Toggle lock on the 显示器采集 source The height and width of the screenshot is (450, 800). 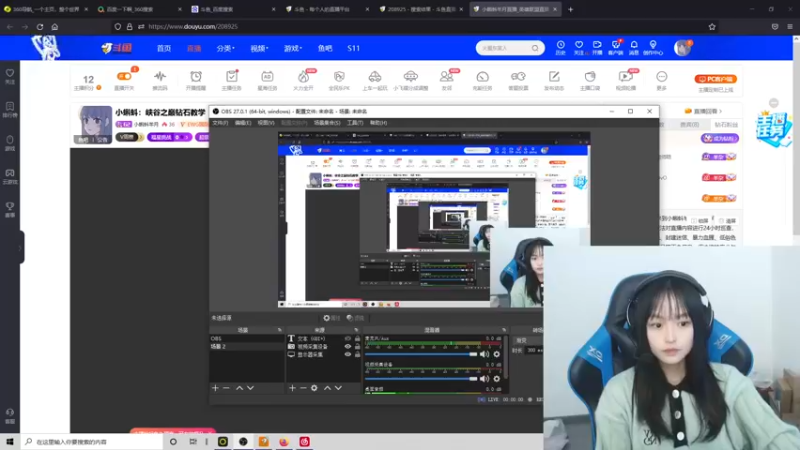[x=357, y=354]
